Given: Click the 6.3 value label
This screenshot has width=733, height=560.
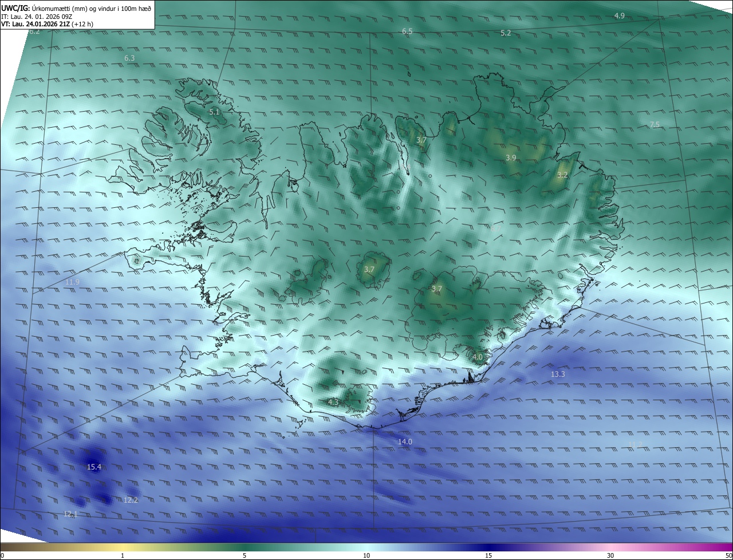Looking at the screenshot, I should pyautogui.click(x=129, y=58).
